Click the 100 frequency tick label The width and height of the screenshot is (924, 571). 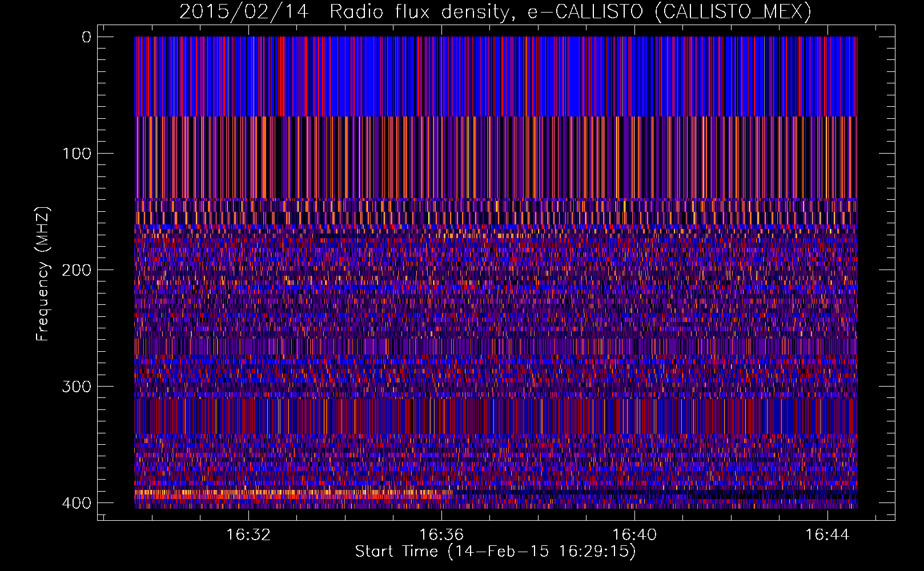click(x=76, y=154)
